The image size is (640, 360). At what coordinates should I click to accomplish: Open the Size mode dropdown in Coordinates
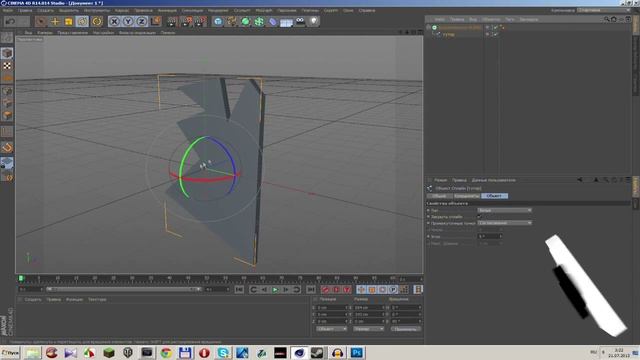point(369,329)
